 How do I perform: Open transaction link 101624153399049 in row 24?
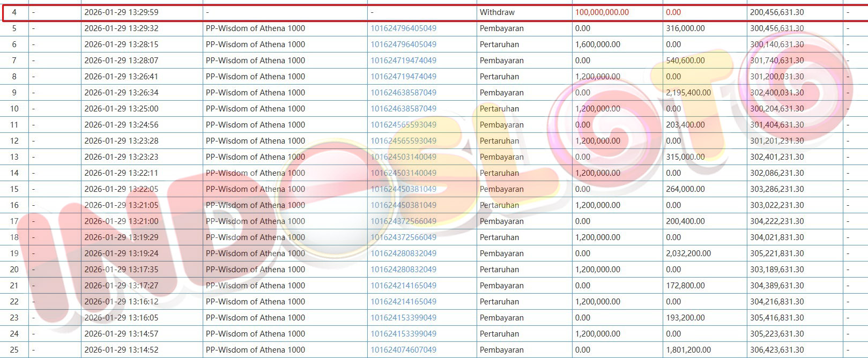[x=403, y=334]
